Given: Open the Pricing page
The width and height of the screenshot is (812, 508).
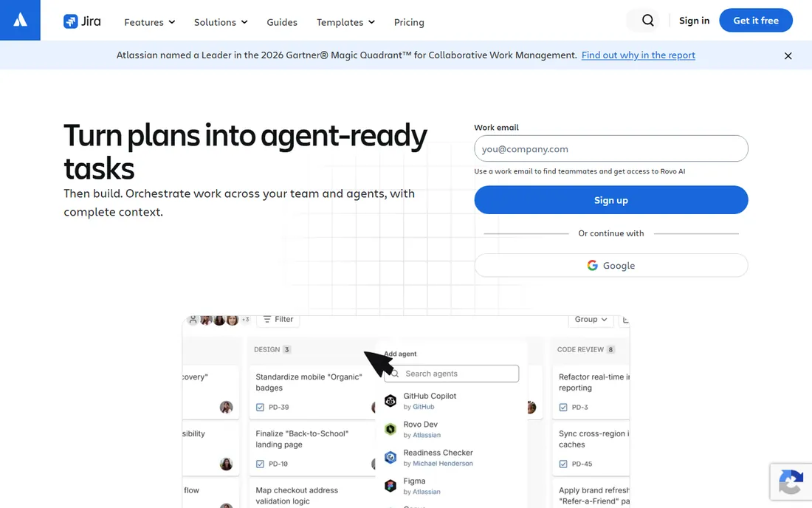Looking at the screenshot, I should point(409,22).
